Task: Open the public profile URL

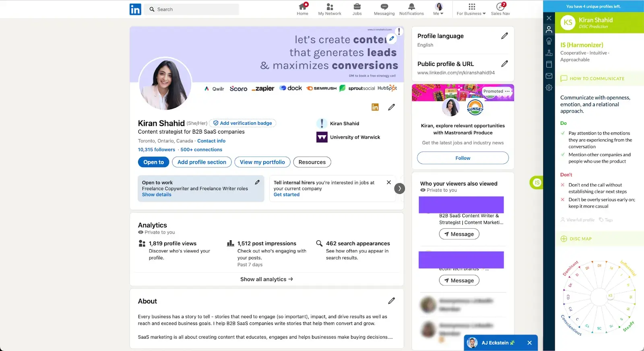Action: tap(456, 73)
